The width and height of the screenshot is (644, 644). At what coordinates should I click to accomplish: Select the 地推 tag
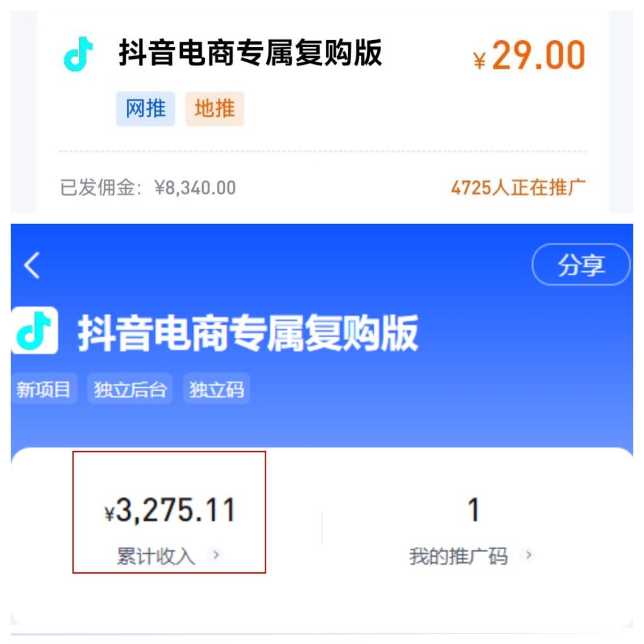pos(215,109)
